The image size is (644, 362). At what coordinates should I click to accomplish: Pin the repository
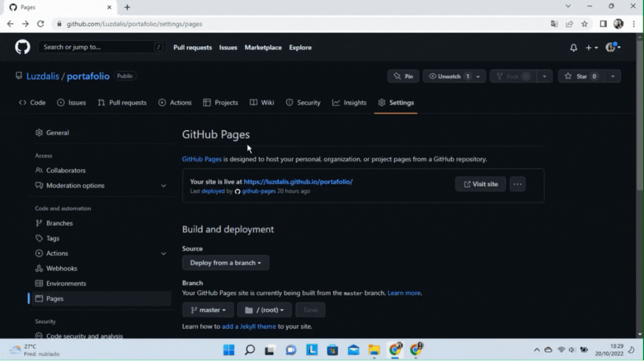[x=404, y=76]
